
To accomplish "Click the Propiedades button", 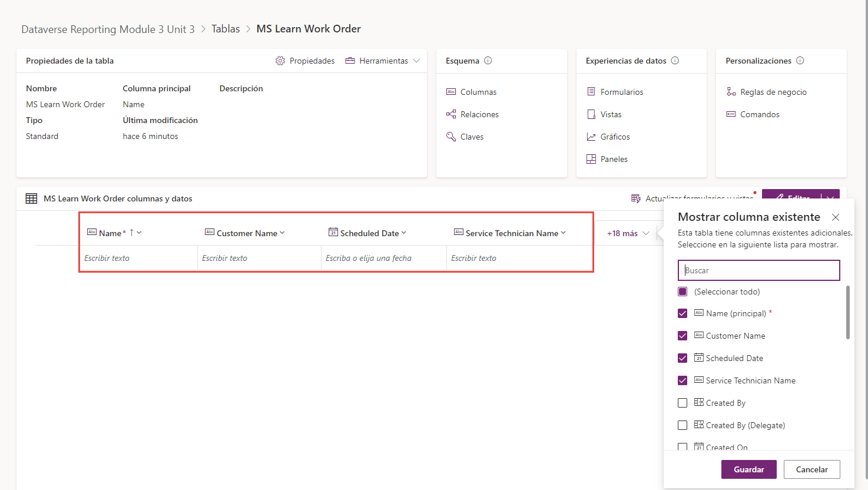I will (305, 61).
